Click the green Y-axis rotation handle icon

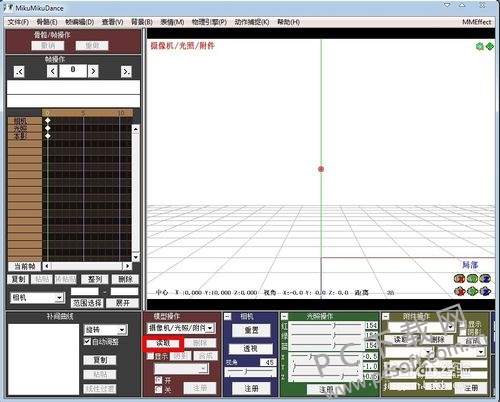pos(472,278)
